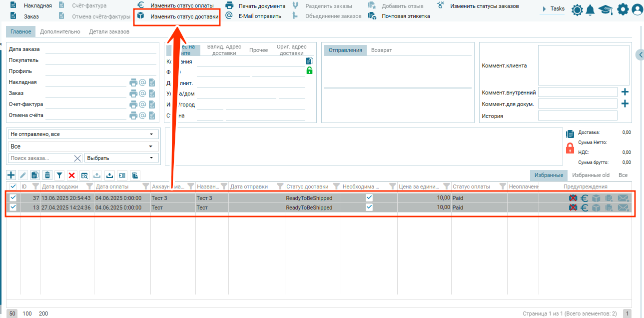Click the blue plus add-order icon

click(11, 175)
